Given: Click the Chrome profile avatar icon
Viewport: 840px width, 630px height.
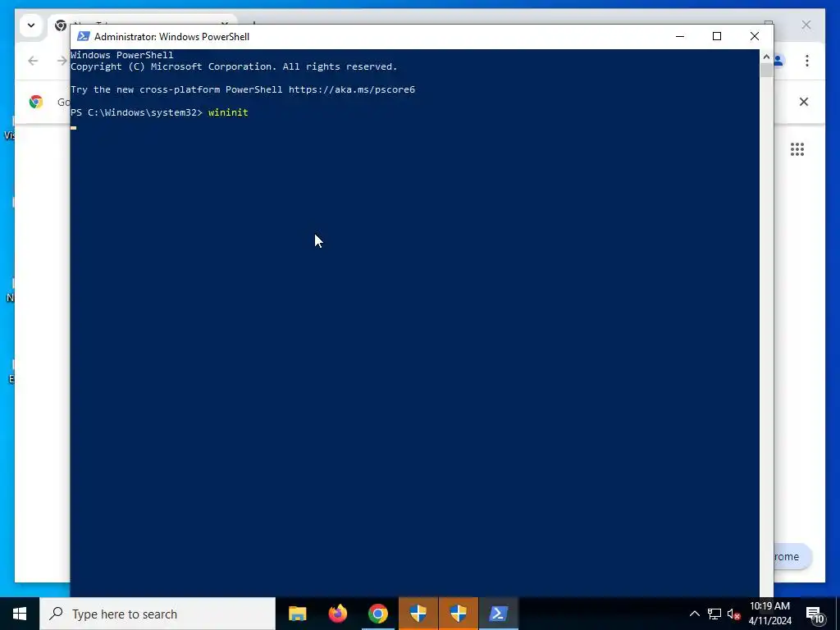Looking at the screenshot, I should [778, 61].
